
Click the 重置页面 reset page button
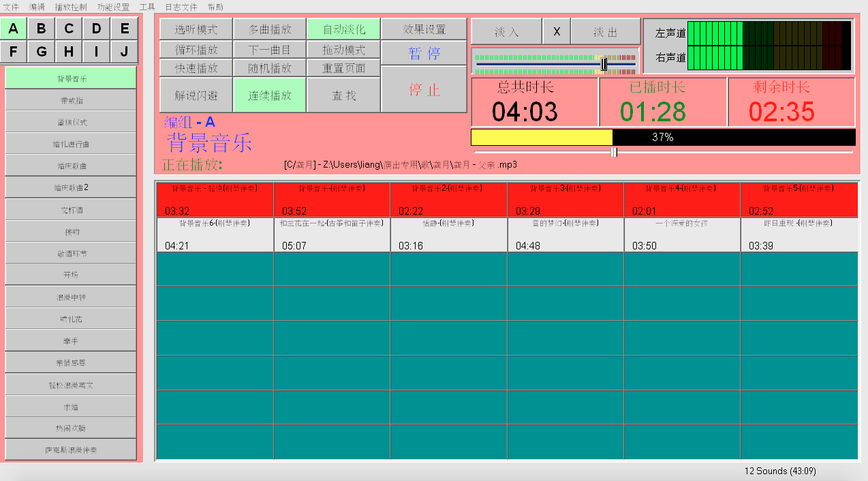point(343,68)
